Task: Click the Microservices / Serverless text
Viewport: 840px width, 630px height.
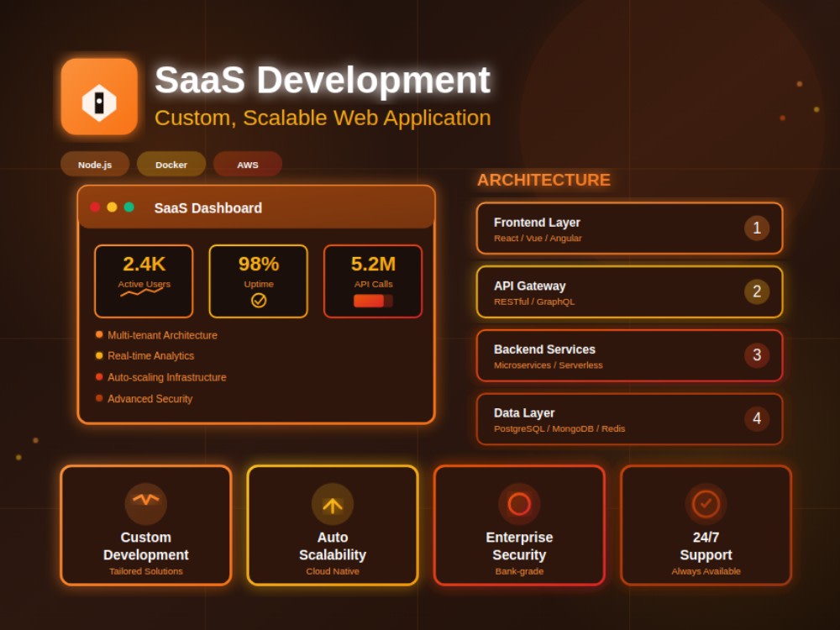Action: [x=548, y=365]
